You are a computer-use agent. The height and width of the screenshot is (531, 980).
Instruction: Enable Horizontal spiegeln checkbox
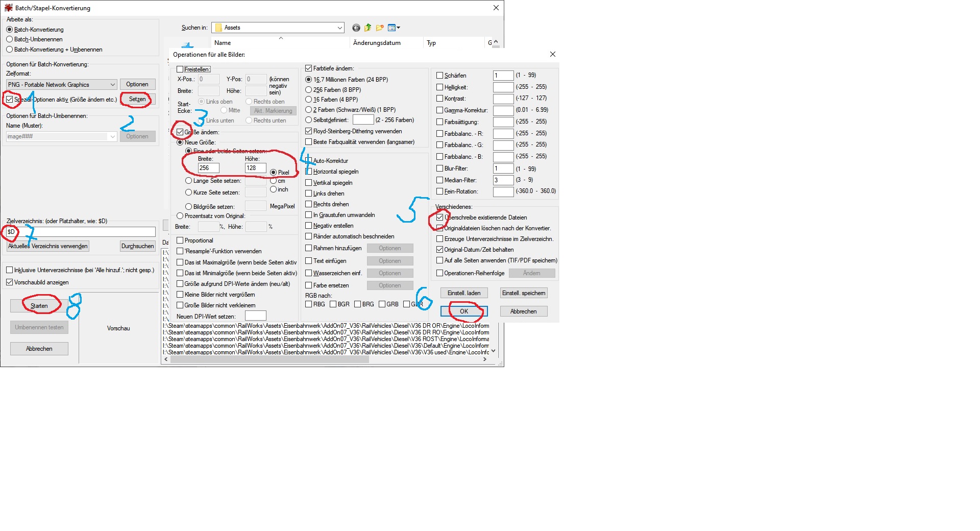click(308, 172)
